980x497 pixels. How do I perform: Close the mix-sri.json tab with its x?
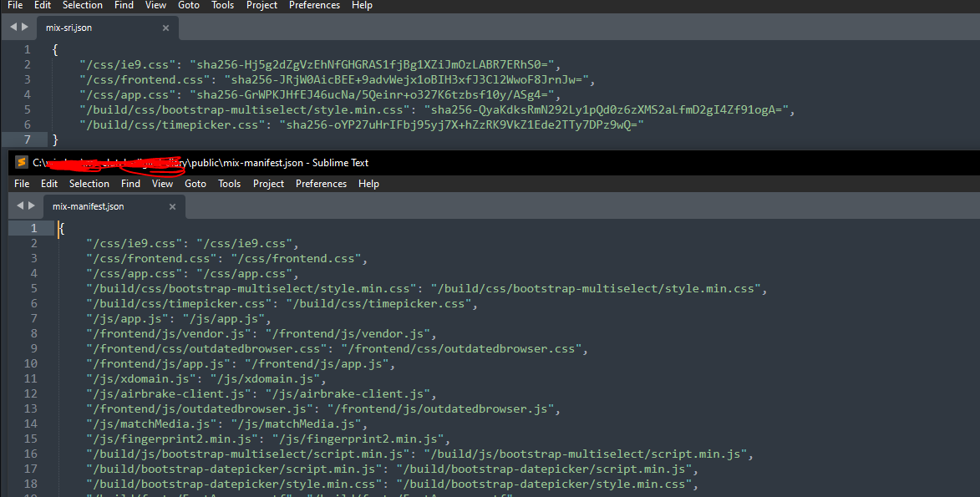point(165,27)
